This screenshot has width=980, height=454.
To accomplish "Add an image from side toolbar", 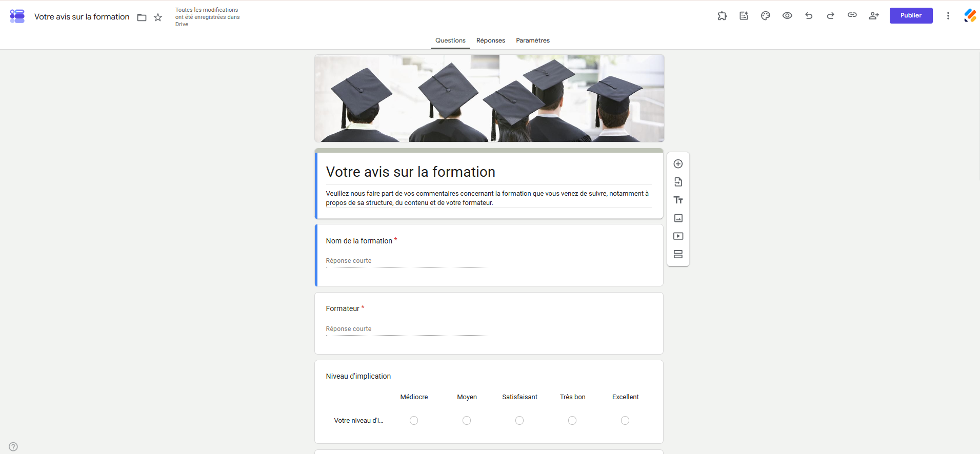I will [x=678, y=218].
